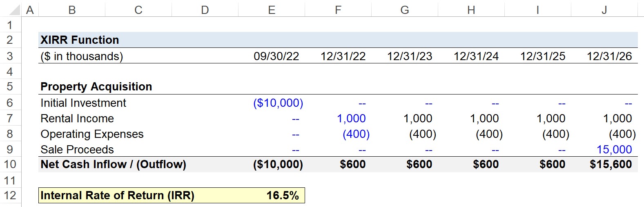Click the XIRR Function title cell

coord(80,40)
